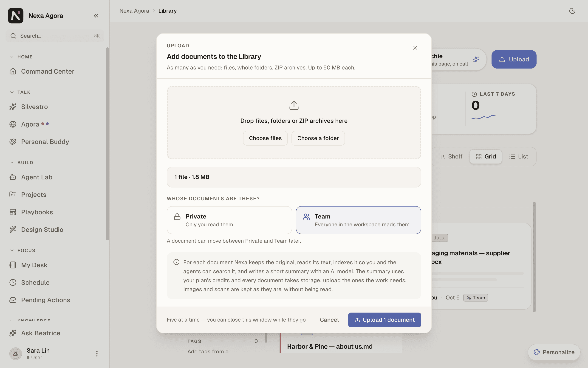
Task: Toggle dark mode moon icon
Action: (x=572, y=11)
